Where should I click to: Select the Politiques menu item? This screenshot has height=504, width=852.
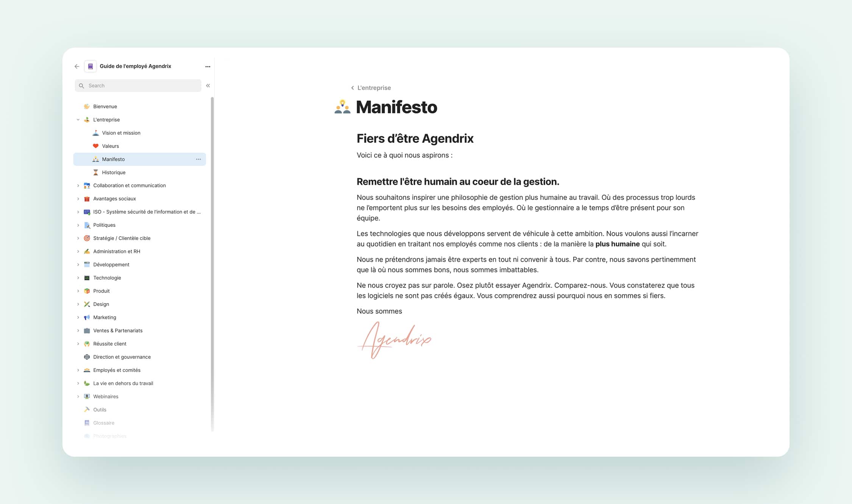coord(104,225)
